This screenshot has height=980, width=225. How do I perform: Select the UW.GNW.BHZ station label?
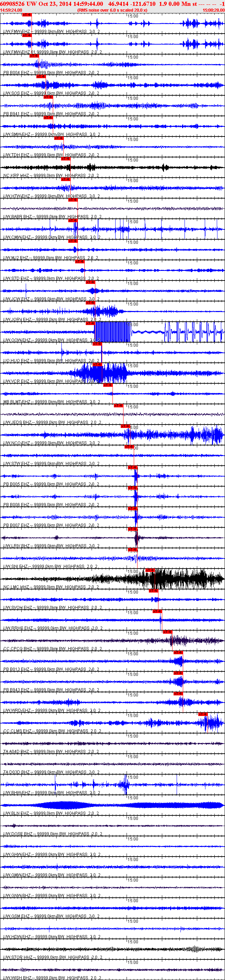tap(51, 895)
